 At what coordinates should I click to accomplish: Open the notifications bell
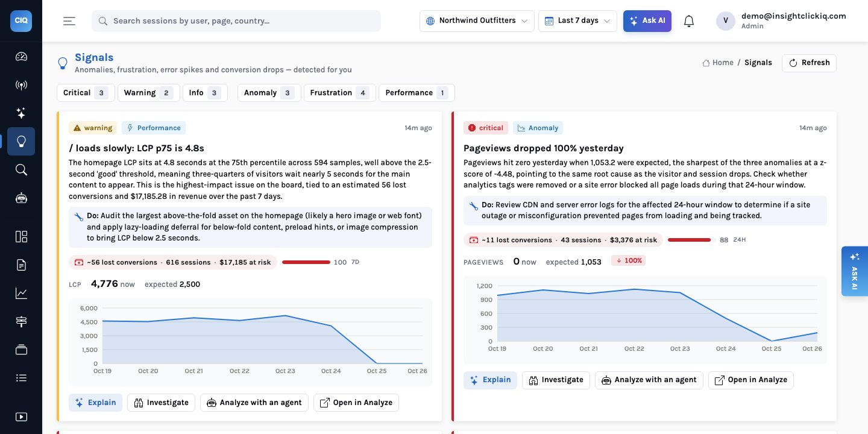[x=689, y=21]
